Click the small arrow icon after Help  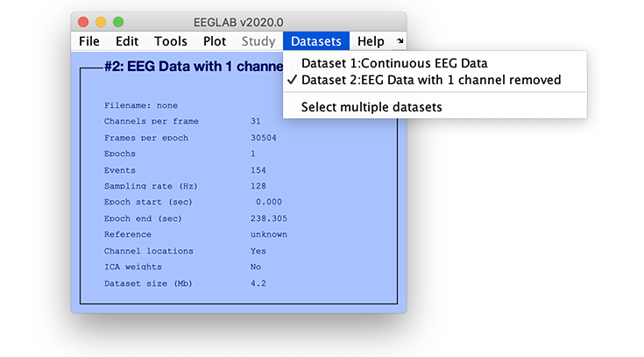pyautogui.click(x=400, y=41)
